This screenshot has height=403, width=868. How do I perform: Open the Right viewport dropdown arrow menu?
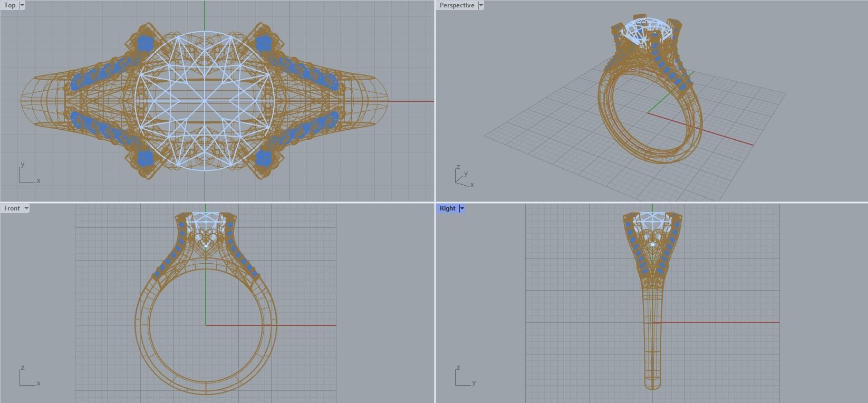(x=462, y=208)
